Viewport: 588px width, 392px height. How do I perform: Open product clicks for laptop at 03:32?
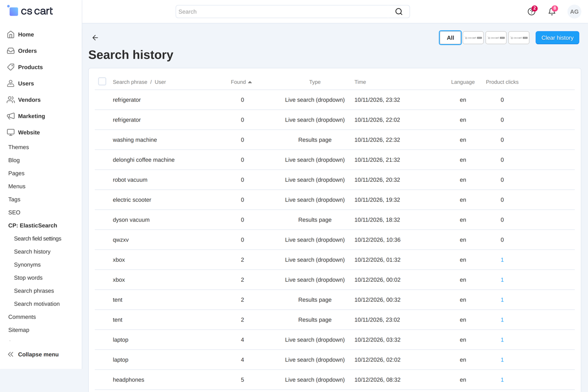tap(502, 340)
